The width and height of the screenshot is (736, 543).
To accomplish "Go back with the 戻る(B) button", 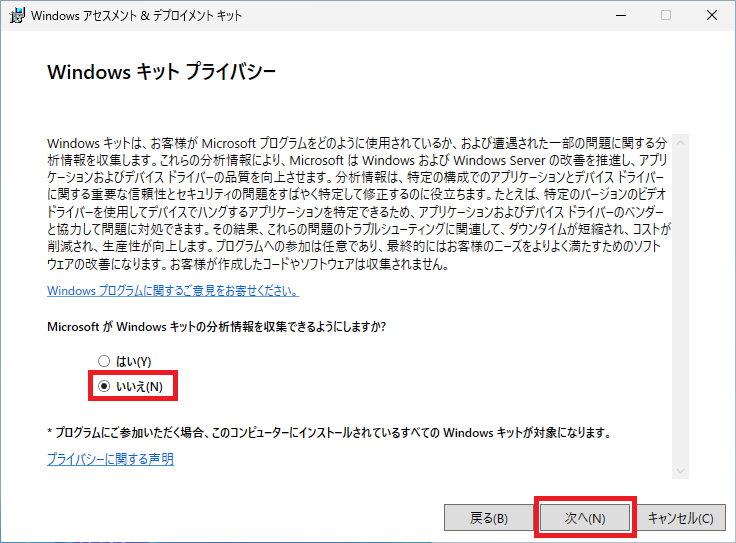I will point(488,518).
